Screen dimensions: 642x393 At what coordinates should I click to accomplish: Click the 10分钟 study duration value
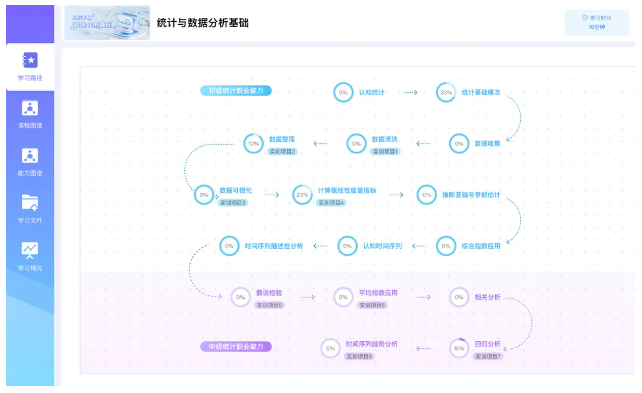tap(597, 27)
